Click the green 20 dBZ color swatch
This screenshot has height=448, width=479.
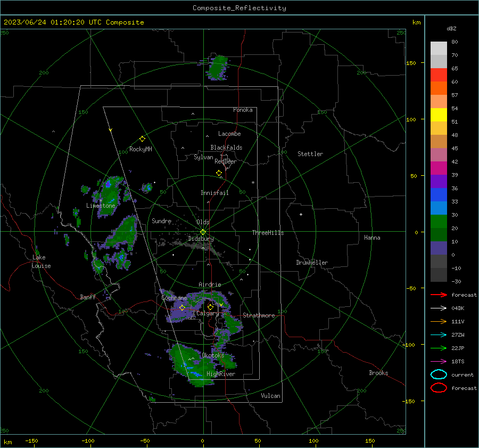[439, 222]
